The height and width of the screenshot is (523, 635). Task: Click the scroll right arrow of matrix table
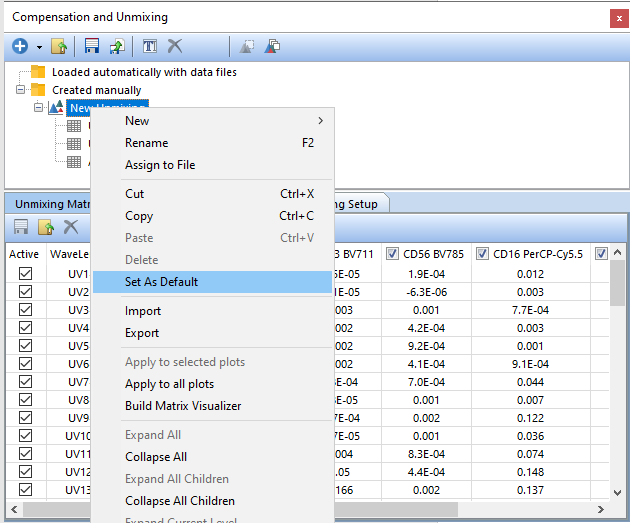601,509
